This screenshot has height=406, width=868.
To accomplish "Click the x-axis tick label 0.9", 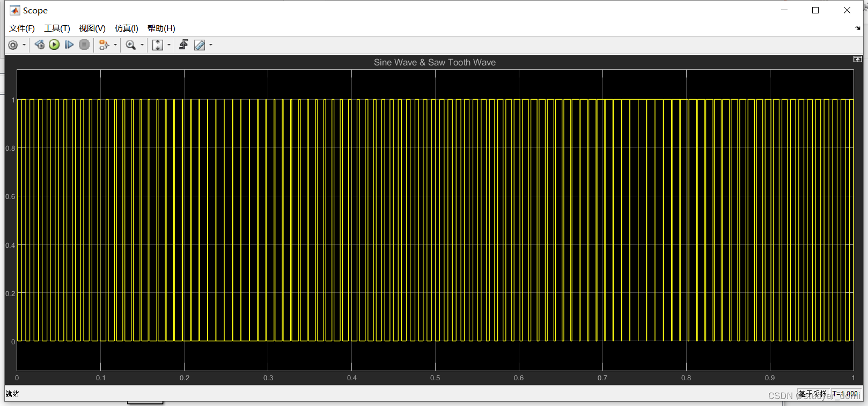I will (x=770, y=378).
